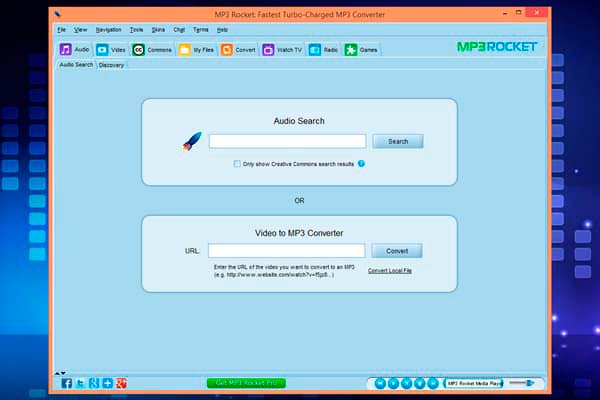Screen dimensions: 600x400
Task: Switch to the Video tab
Action: [111, 50]
